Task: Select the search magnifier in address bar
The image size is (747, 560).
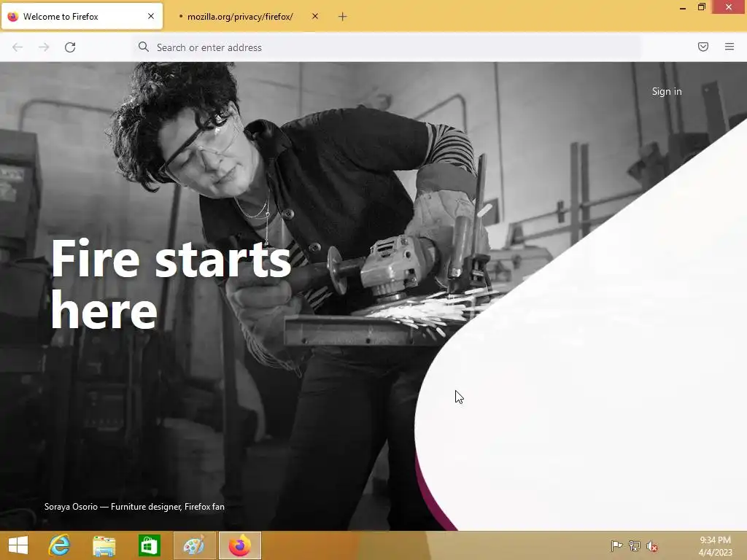Action: [x=144, y=47]
